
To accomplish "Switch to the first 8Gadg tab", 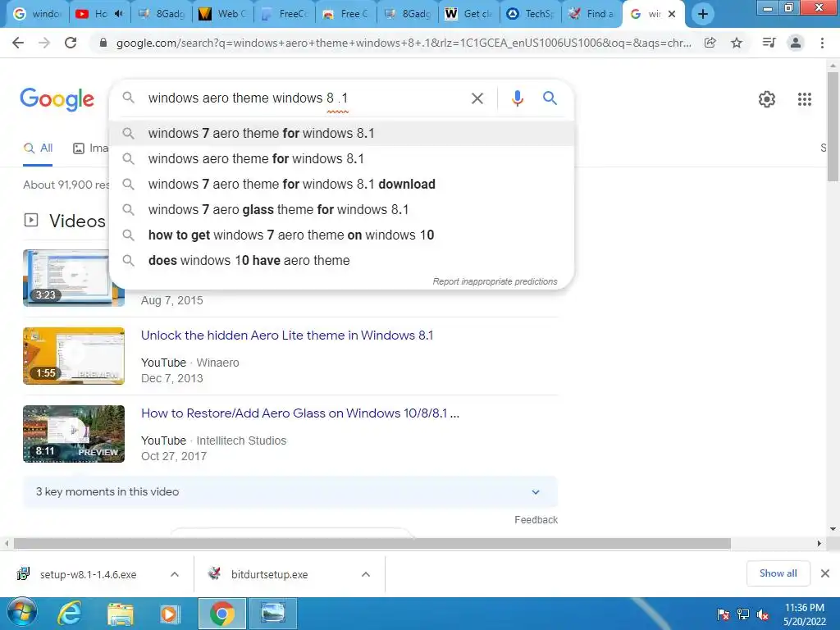I will [x=162, y=14].
